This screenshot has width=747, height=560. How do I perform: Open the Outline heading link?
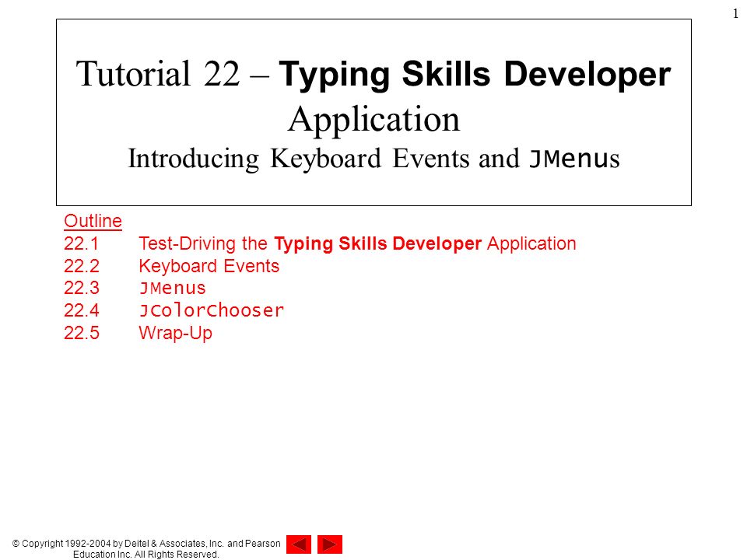tap(93, 221)
